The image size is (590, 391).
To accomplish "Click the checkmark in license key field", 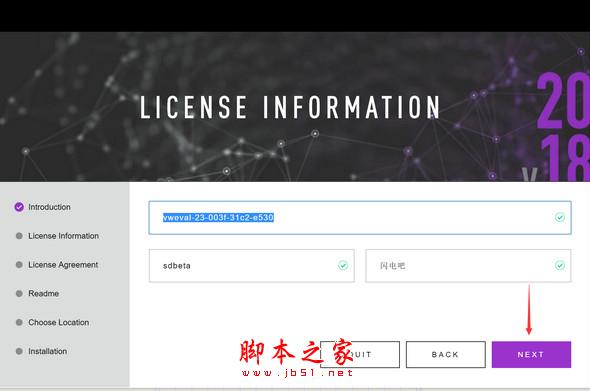I will click(x=560, y=218).
